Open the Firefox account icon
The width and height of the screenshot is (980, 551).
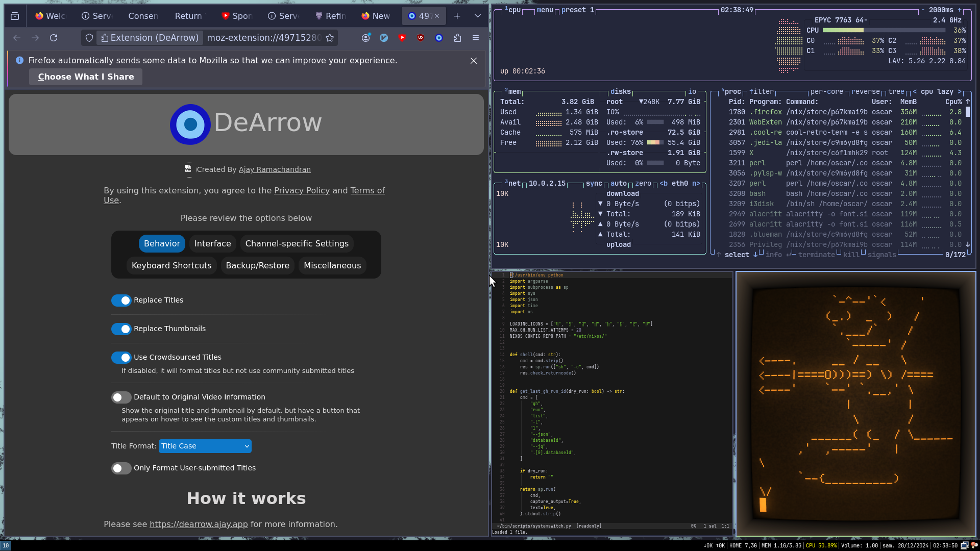pyautogui.click(x=365, y=38)
